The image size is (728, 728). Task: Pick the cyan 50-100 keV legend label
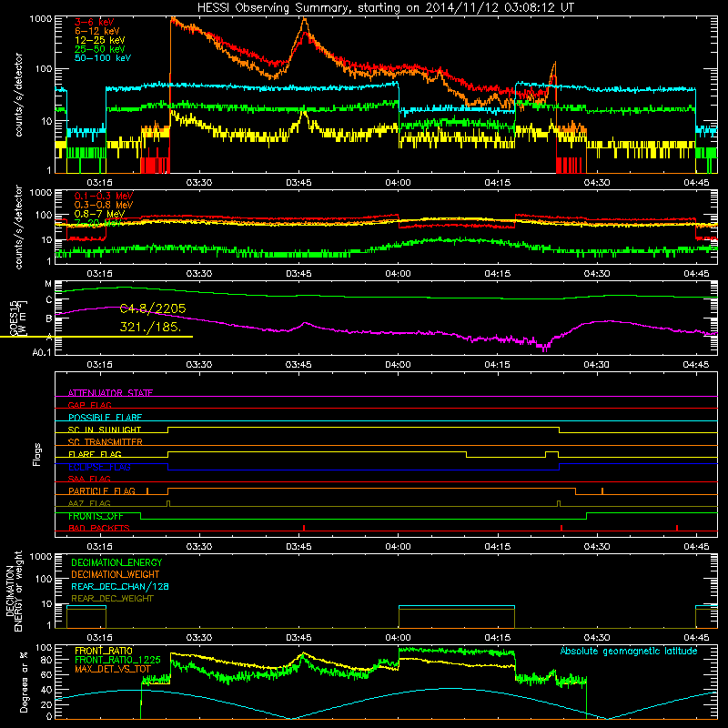103,58
